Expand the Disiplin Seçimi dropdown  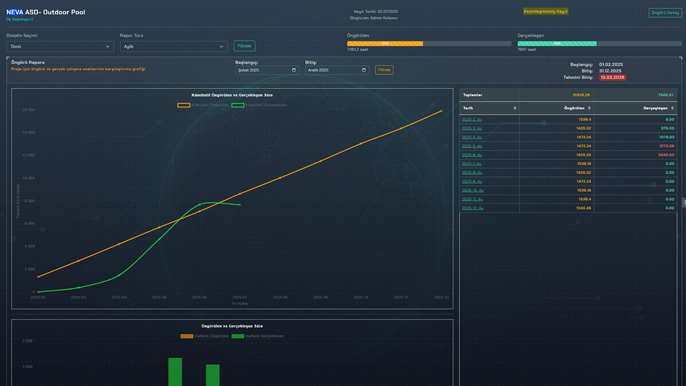[x=60, y=46]
